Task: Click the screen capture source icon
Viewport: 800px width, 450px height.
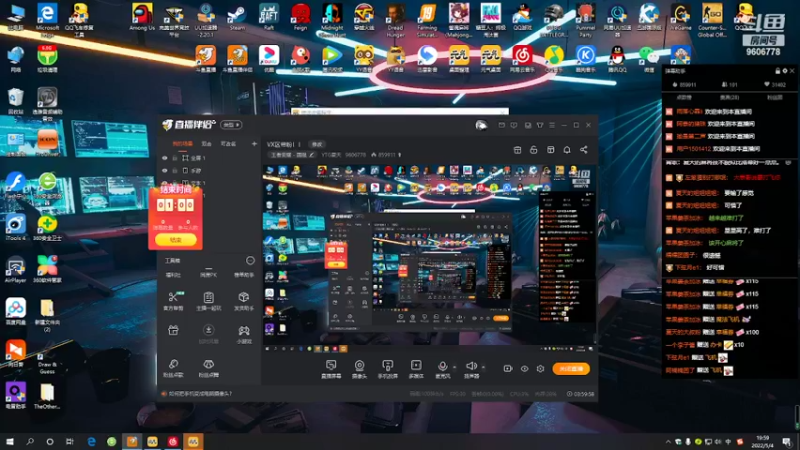Action: (331, 368)
